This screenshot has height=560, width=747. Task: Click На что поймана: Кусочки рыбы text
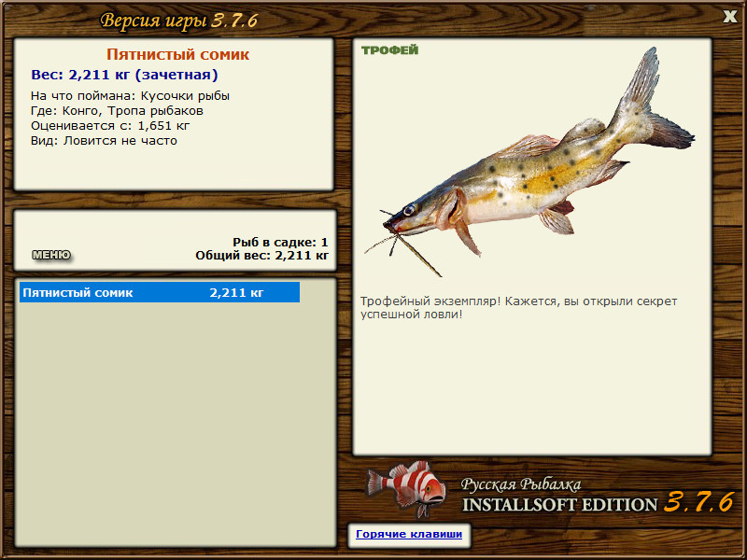click(x=130, y=96)
